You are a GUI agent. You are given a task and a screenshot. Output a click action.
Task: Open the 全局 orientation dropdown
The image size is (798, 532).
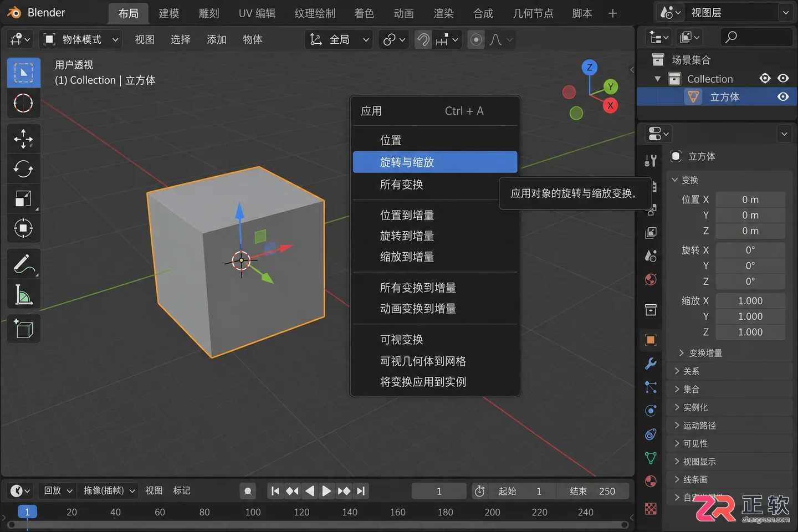click(339, 39)
